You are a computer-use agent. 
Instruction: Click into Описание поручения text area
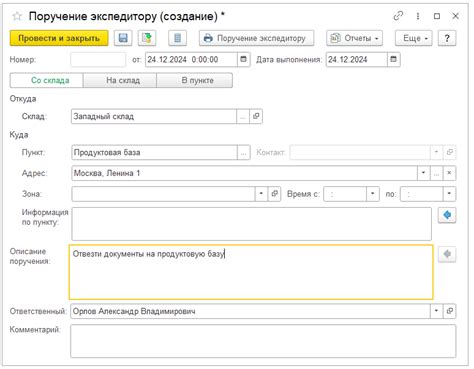251,272
